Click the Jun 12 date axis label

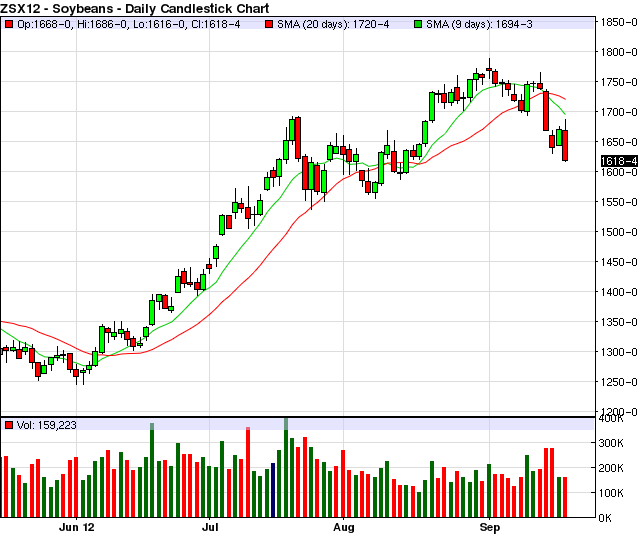coord(76,527)
